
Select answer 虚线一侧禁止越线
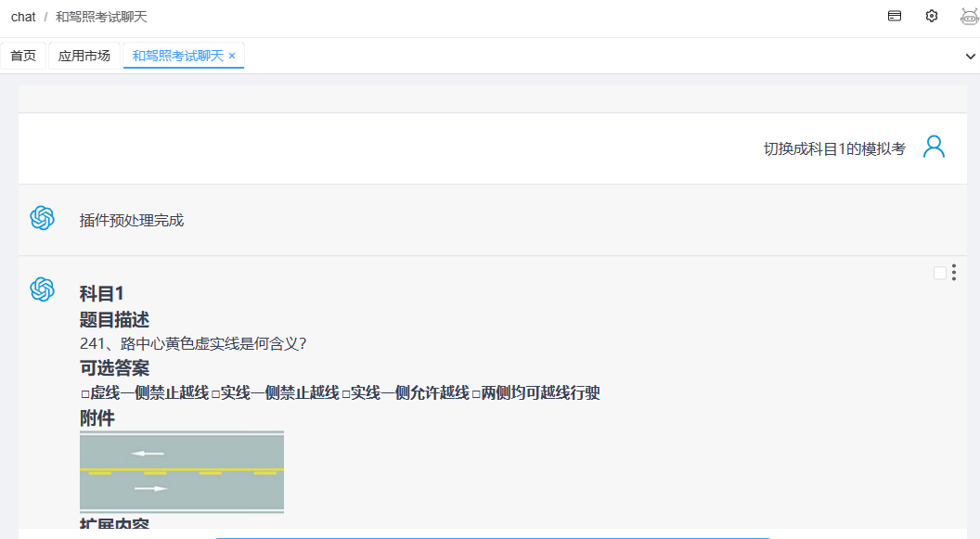tap(144, 393)
